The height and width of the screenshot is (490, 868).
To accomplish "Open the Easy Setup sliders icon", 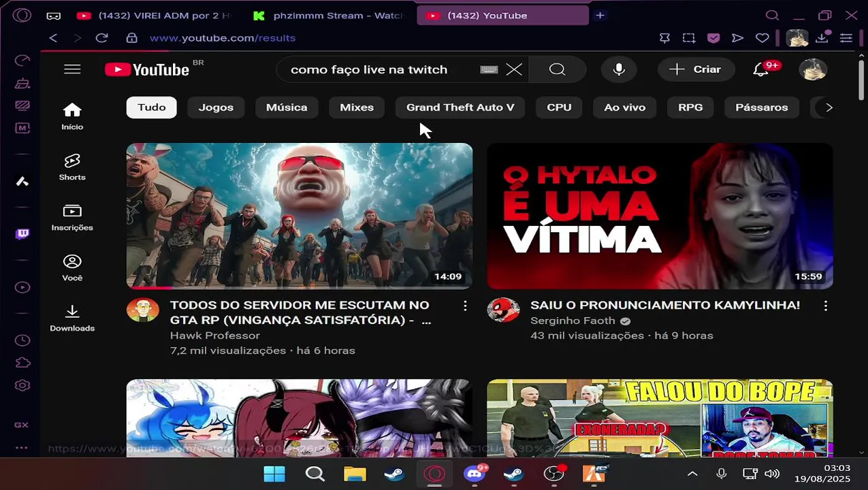I will coord(846,38).
